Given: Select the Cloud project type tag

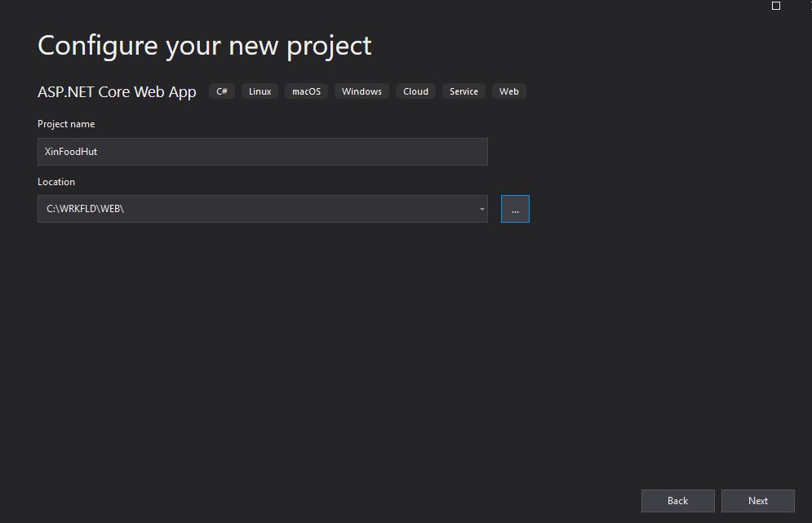Looking at the screenshot, I should pyautogui.click(x=416, y=91).
